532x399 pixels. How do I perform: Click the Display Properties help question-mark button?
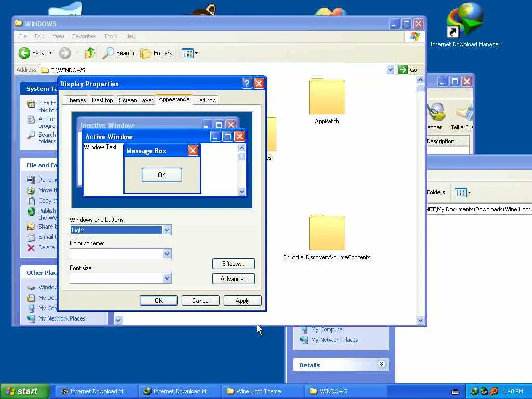pyautogui.click(x=247, y=84)
